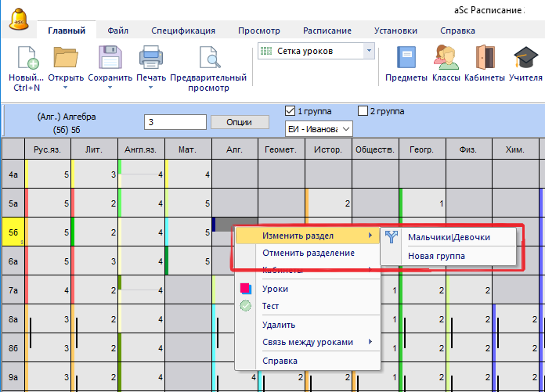Screen dimensions: 545x392
Task: Enable the "2 группа" checkbox
Action: coord(363,110)
